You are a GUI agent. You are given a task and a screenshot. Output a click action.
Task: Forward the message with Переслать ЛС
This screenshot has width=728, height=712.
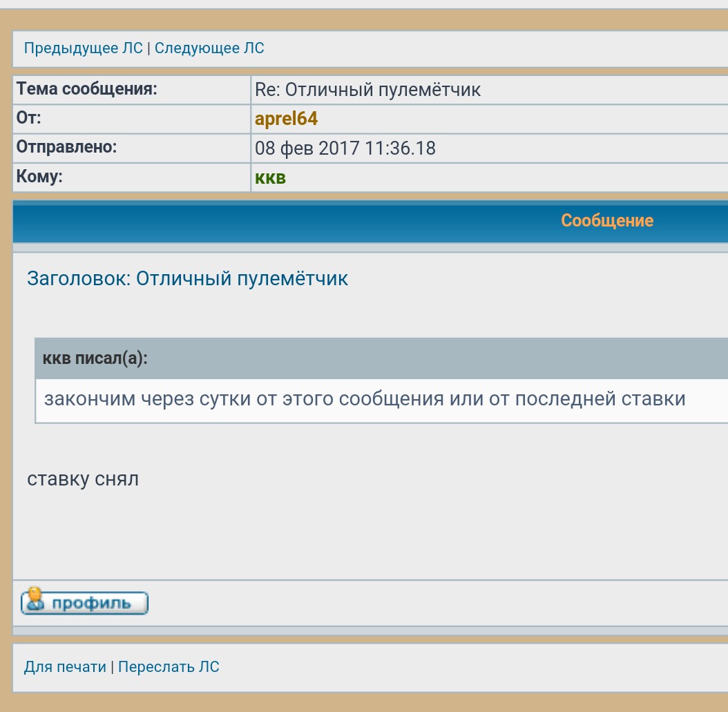[169, 667]
